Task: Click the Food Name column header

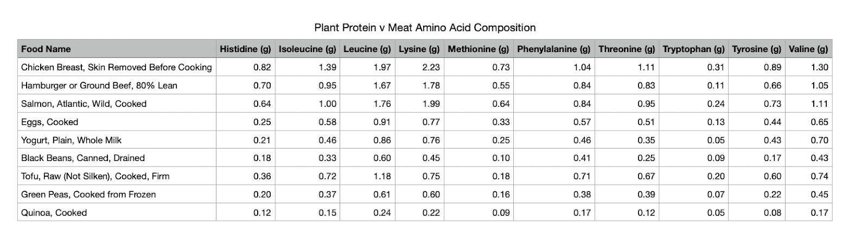Action: coord(117,49)
